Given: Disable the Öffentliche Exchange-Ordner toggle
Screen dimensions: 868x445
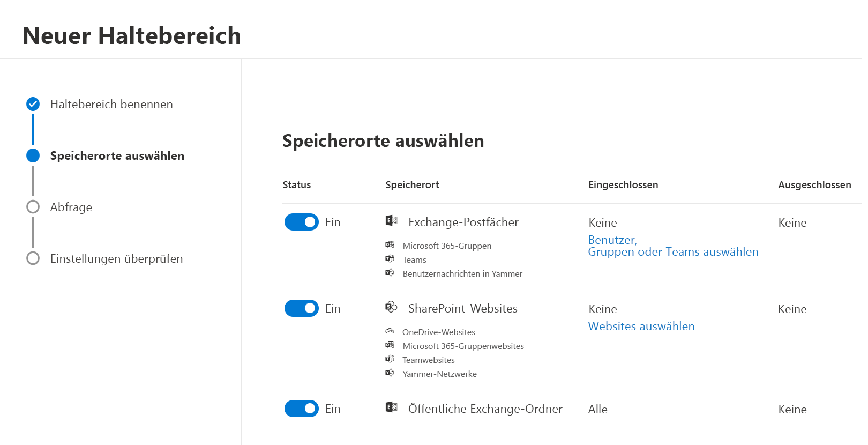Looking at the screenshot, I should click(x=302, y=409).
